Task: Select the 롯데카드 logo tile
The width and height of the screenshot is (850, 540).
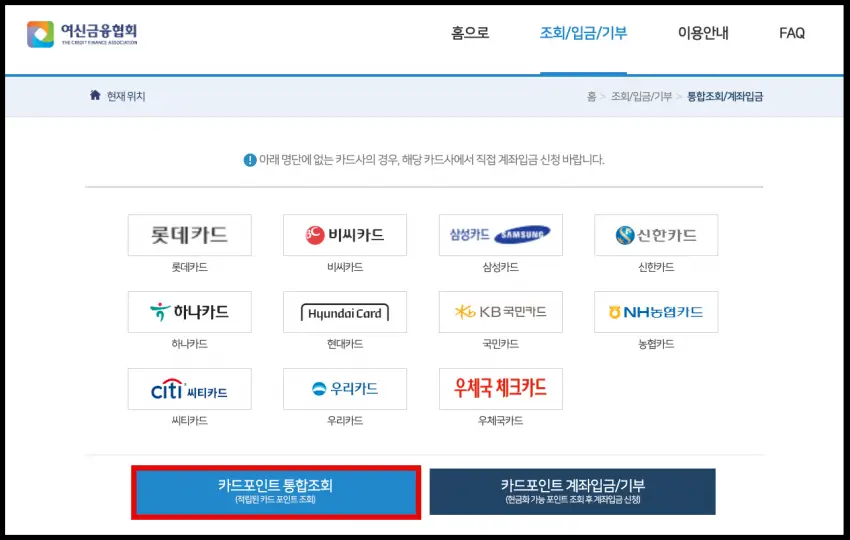Action: click(x=190, y=235)
